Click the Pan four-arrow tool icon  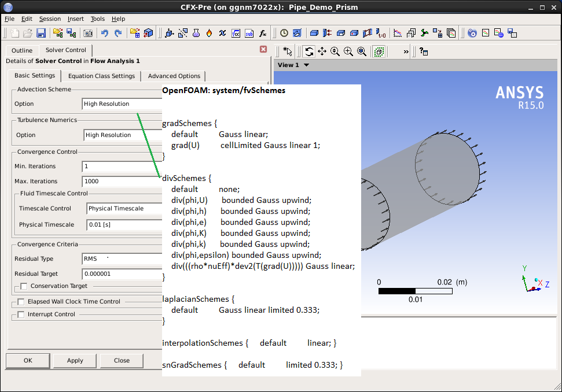pyautogui.click(x=322, y=51)
